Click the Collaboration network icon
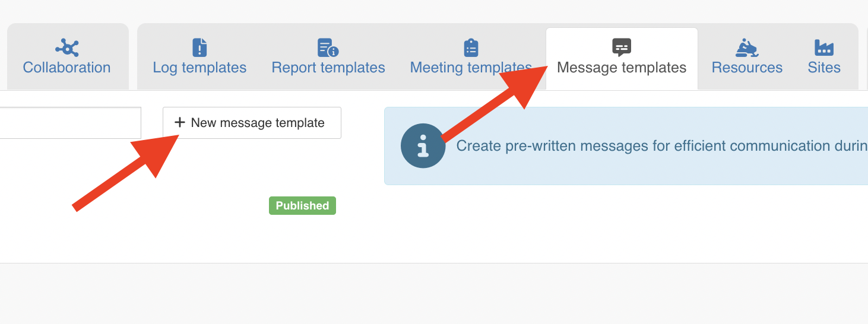This screenshot has width=868, height=324. (67, 47)
